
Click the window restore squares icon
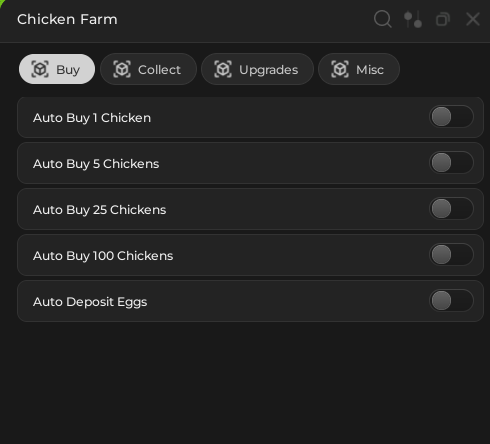[443, 19]
